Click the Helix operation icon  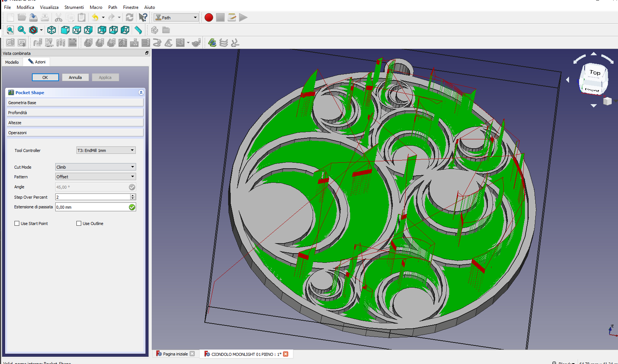(157, 43)
